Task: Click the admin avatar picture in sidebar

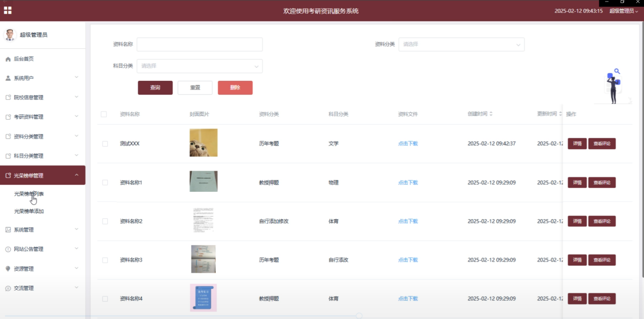Action: point(10,35)
